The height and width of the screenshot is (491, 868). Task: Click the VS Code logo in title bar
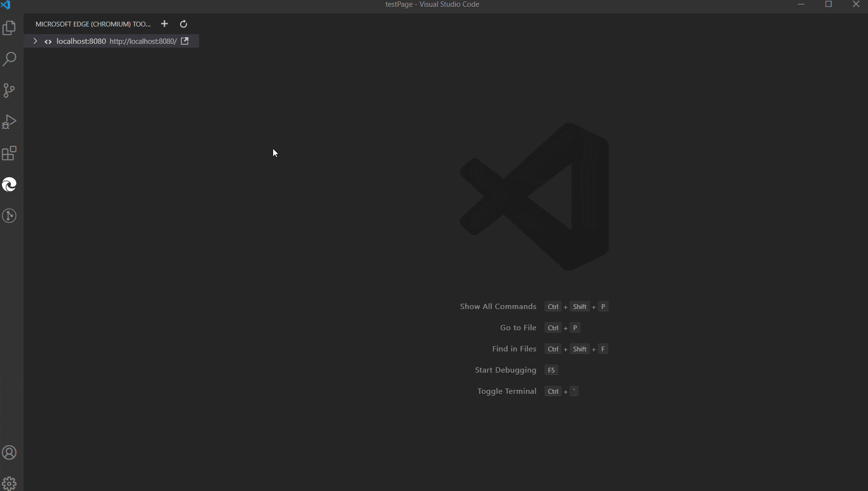(6, 5)
